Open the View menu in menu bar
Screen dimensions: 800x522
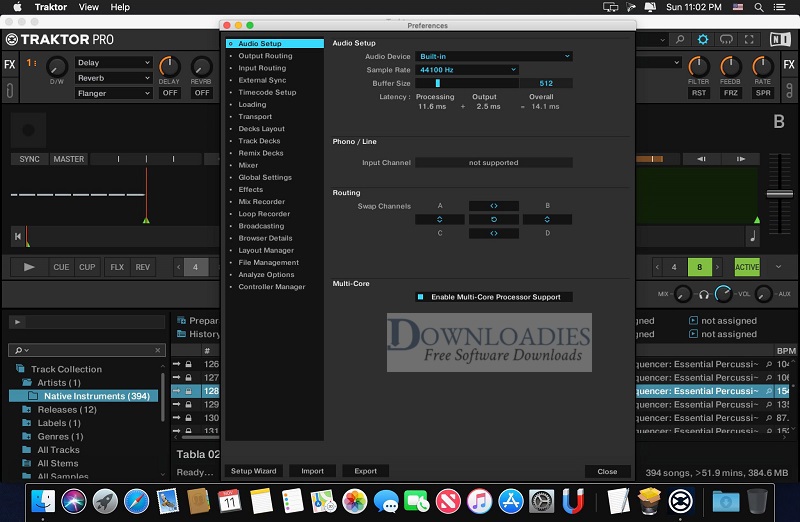click(x=88, y=7)
